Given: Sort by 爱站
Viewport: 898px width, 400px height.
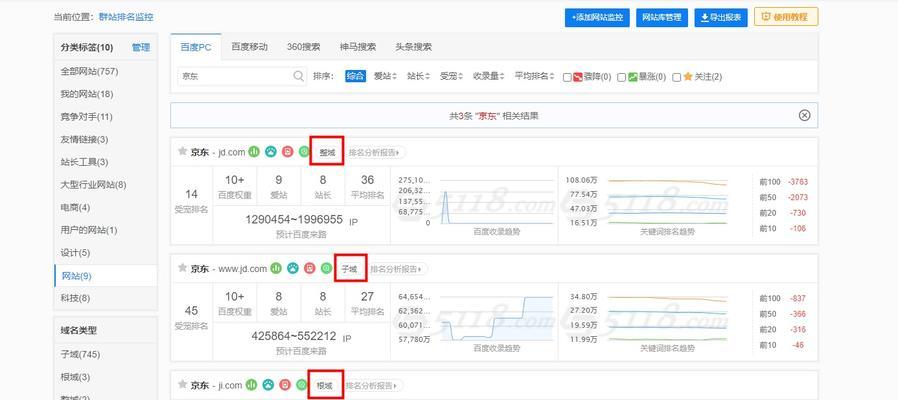Looking at the screenshot, I should [385, 76].
